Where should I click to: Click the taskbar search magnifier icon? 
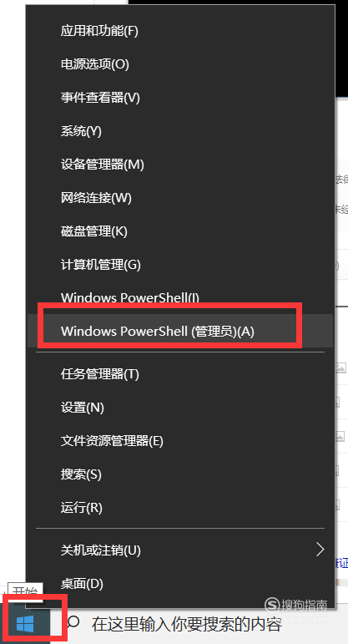(x=73, y=624)
